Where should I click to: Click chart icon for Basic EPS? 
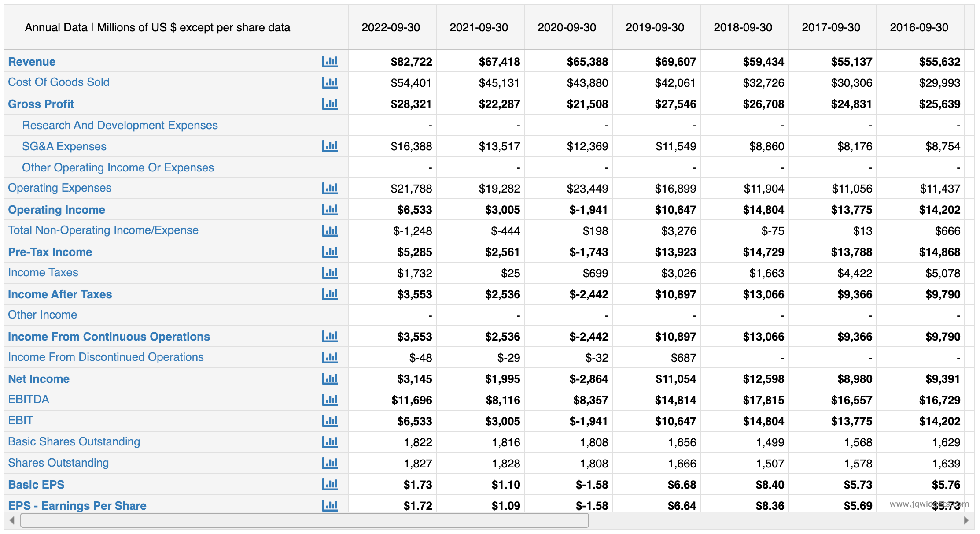point(330,485)
